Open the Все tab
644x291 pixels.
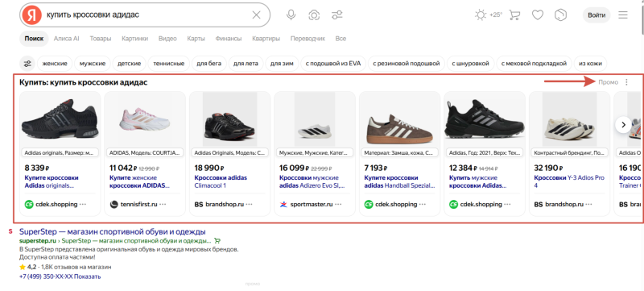pyautogui.click(x=341, y=39)
